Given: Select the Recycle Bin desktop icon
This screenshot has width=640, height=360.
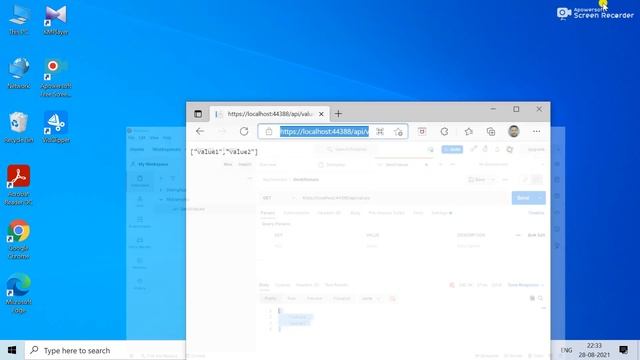Looking at the screenshot, I should (x=19, y=127).
